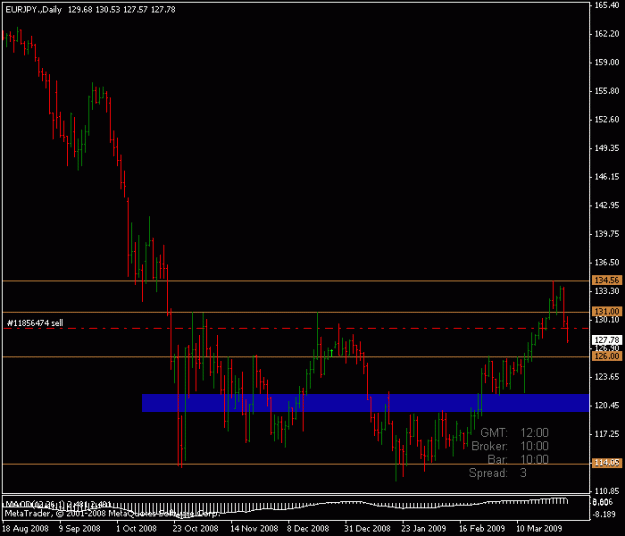Click the 117.25 price scale value
Screen dimensions: 625x536
click(607, 434)
